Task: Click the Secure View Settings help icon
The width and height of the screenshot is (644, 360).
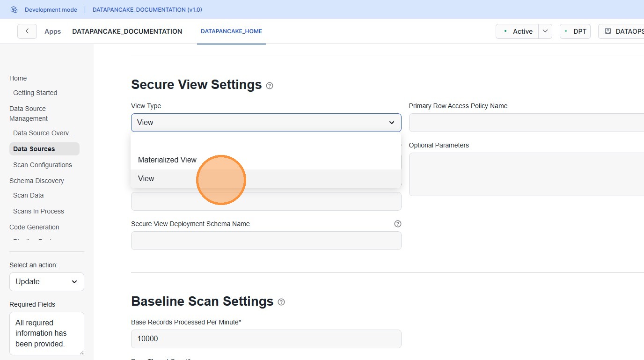Action: pos(270,86)
